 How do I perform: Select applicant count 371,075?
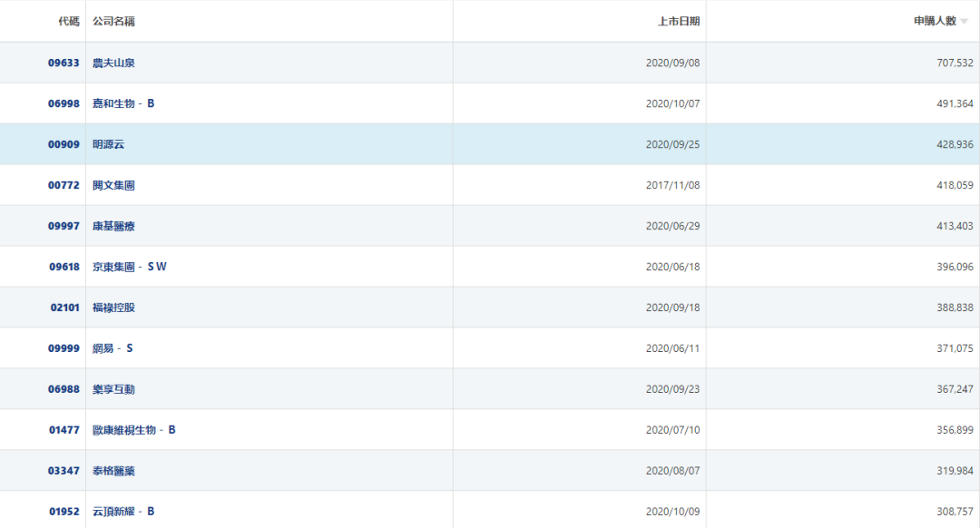click(x=955, y=348)
